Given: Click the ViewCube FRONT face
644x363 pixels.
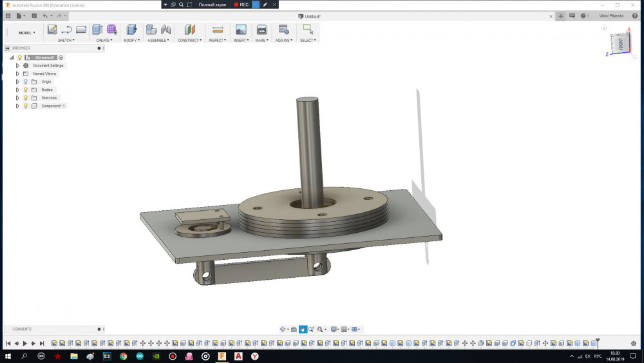Looking at the screenshot, I should [x=620, y=44].
